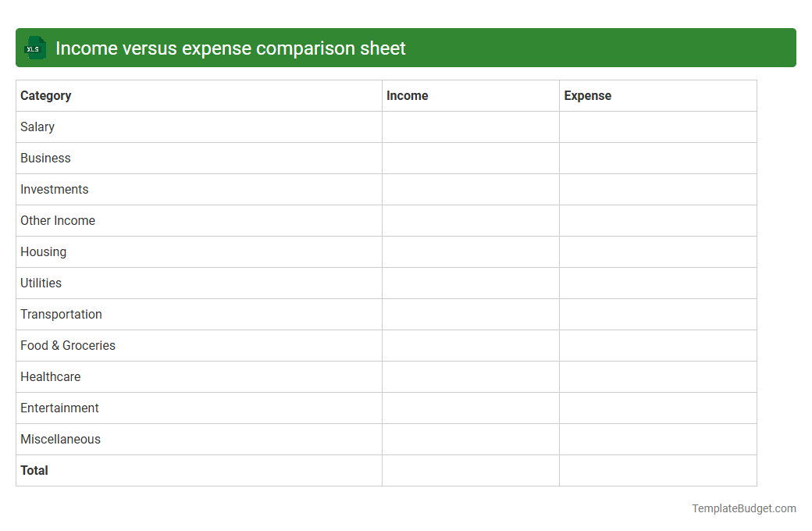Click the Miscellaneous category cell
The width and height of the screenshot is (812, 531).
pos(60,439)
